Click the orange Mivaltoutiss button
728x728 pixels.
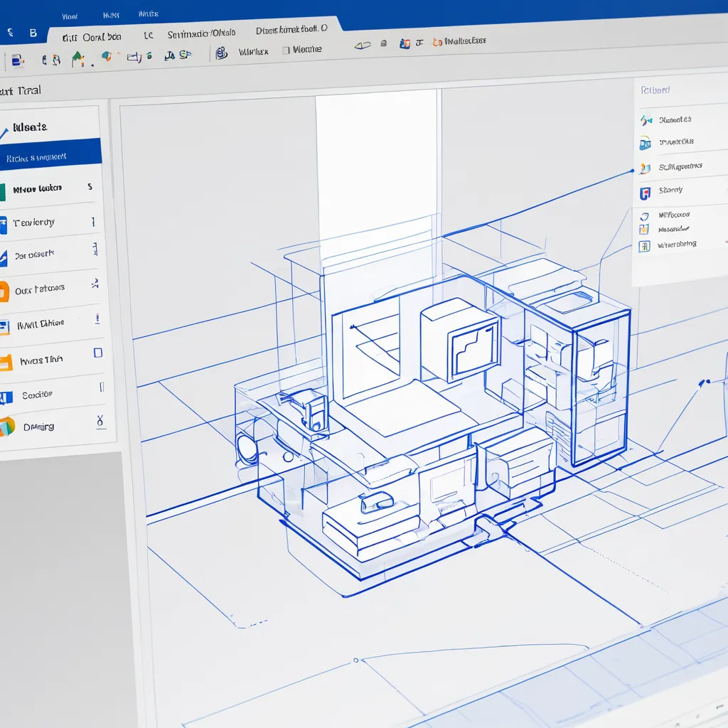click(x=459, y=41)
